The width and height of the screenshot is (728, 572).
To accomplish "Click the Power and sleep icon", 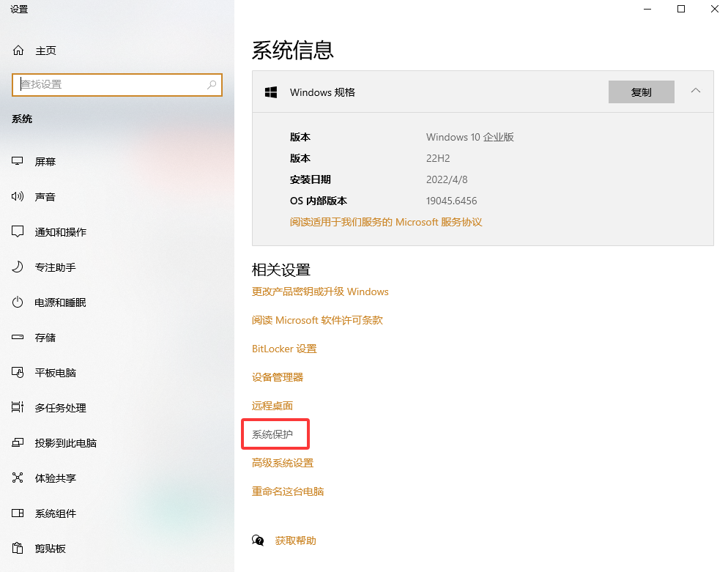I will [17, 302].
